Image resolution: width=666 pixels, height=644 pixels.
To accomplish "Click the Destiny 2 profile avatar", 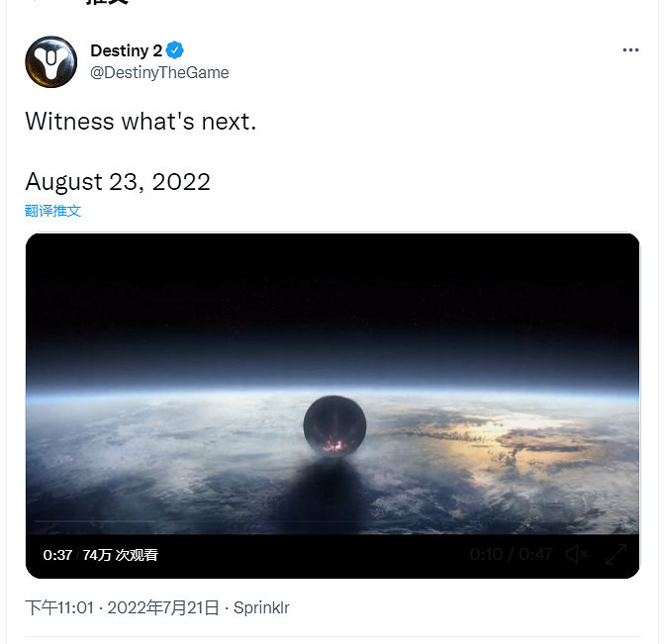I will [x=50, y=61].
